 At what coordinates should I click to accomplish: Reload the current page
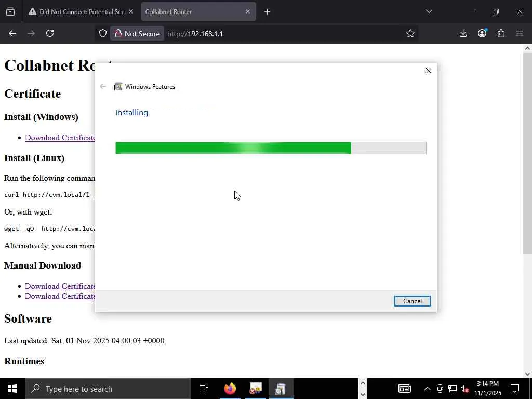[50, 33]
